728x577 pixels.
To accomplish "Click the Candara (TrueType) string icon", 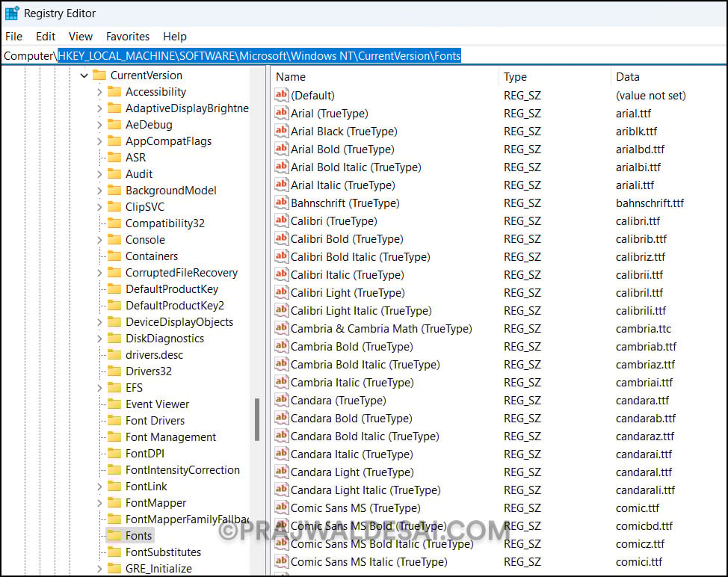I will pos(281,400).
